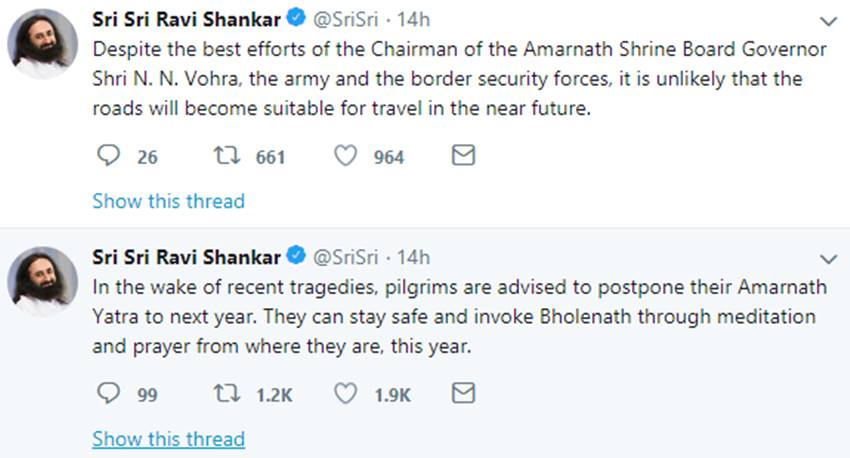Click the @SriSri handle on first tweet
Viewport: 850px width, 458px height.
346,19
